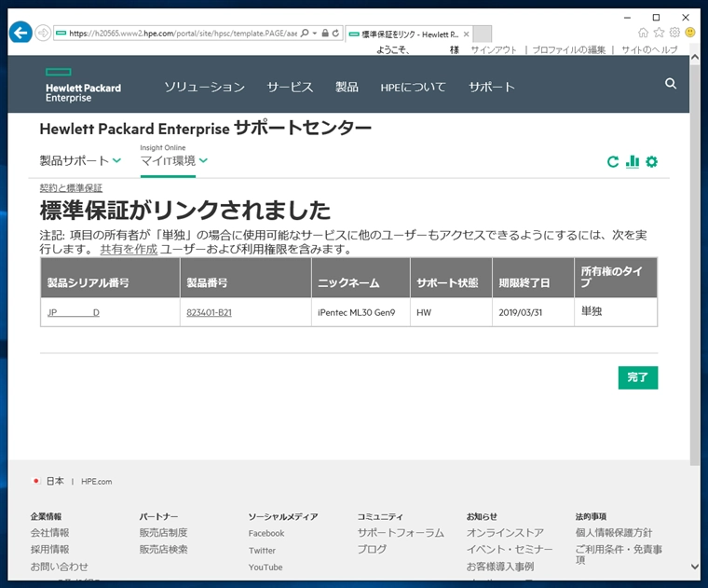The image size is (708, 588).
Task: Open オンラインストア footer link
Action: tap(505, 533)
